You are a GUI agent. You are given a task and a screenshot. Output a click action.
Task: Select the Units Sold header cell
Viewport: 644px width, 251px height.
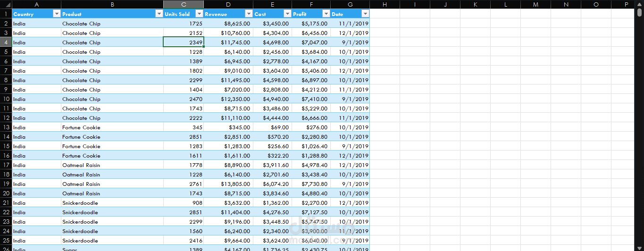(x=184, y=14)
